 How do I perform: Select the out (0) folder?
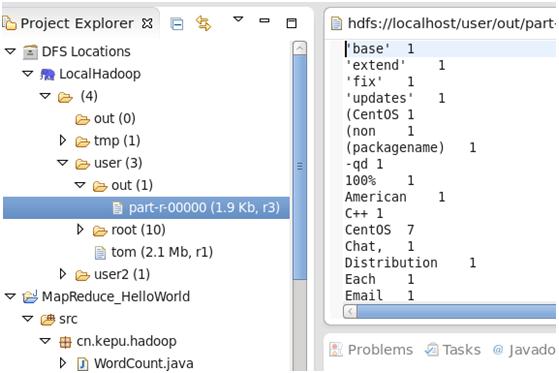click(x=114, y=118)
